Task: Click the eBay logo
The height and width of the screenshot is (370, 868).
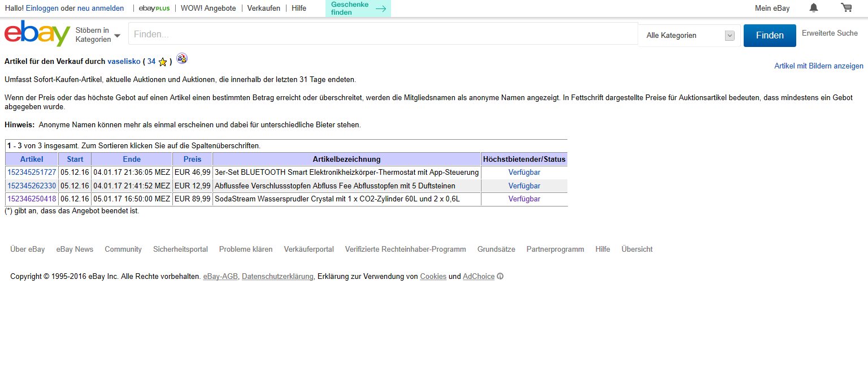Action: (37, 33)
